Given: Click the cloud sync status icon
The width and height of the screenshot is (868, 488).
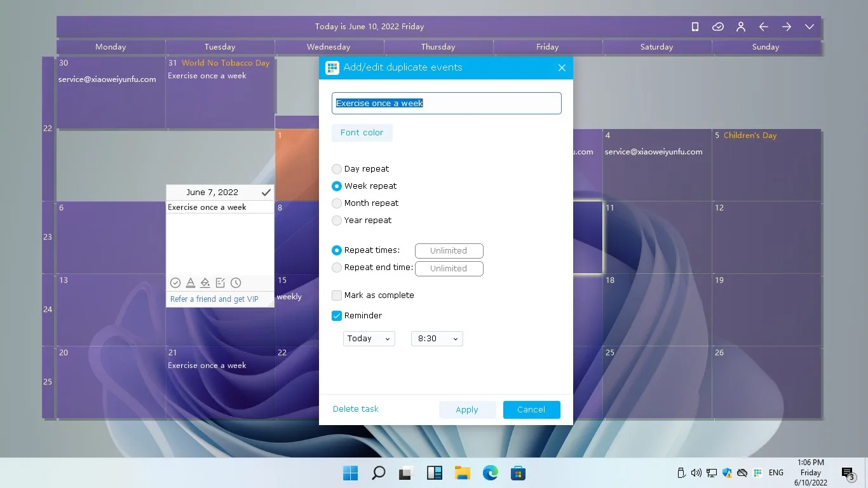Looking at the screenshot, I should point(718,27).
